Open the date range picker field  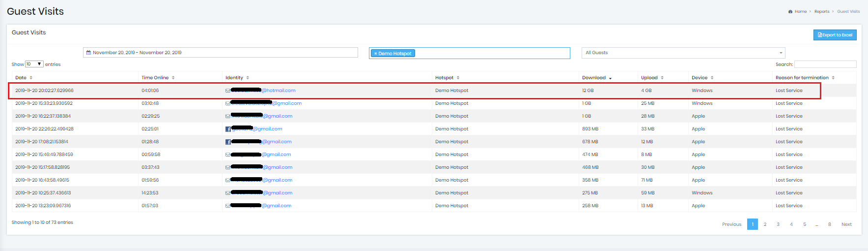click(x=221, y=53)
